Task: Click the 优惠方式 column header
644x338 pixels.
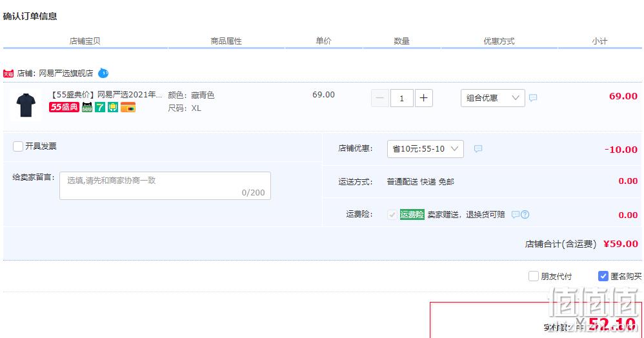Action: 499,41
